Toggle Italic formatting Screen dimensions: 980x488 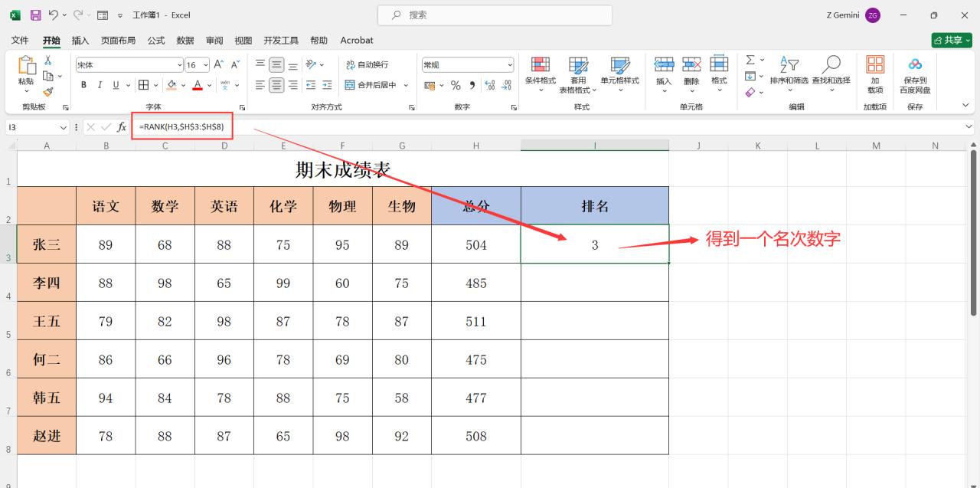coord(100,85)
